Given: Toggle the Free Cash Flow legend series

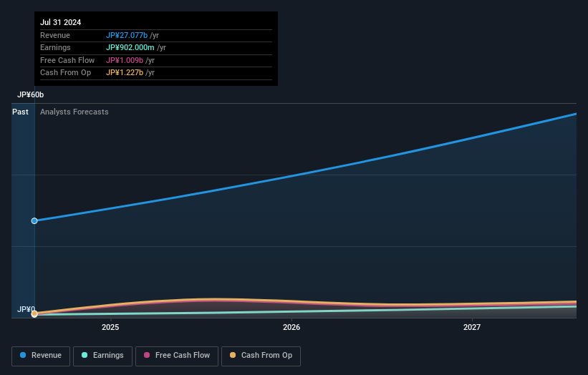Looking at the screenshot, I should (x=177, y=356).
